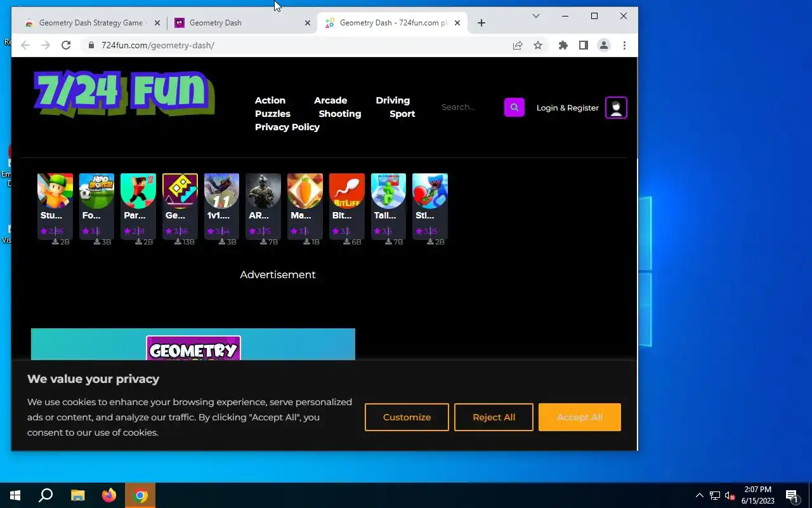Go to the Puzzles category
Screen dimensions: 812x508
click(273, 114)
